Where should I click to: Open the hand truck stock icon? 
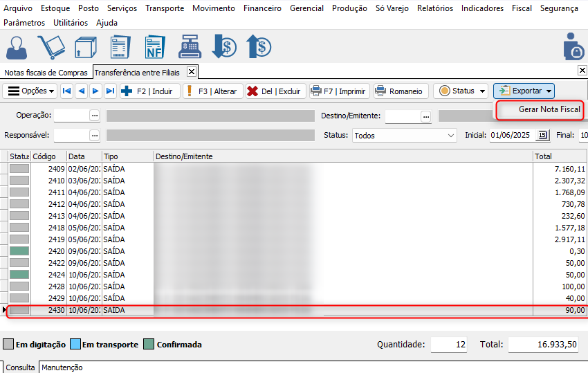coord(50,46)
